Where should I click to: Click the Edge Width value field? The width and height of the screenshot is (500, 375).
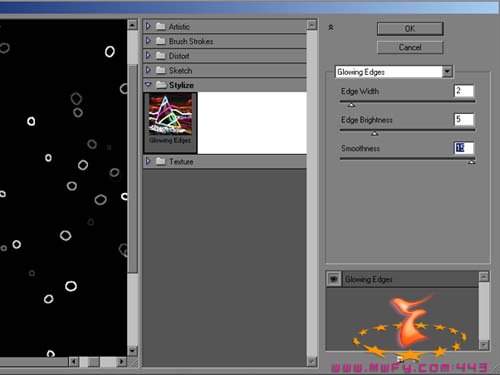[x=464, y=91]
